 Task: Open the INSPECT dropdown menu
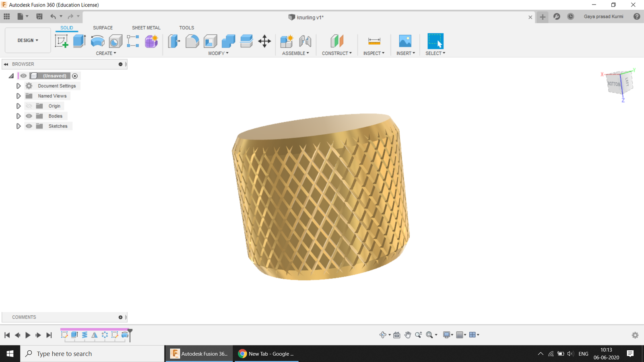click(x=374, y=53)
